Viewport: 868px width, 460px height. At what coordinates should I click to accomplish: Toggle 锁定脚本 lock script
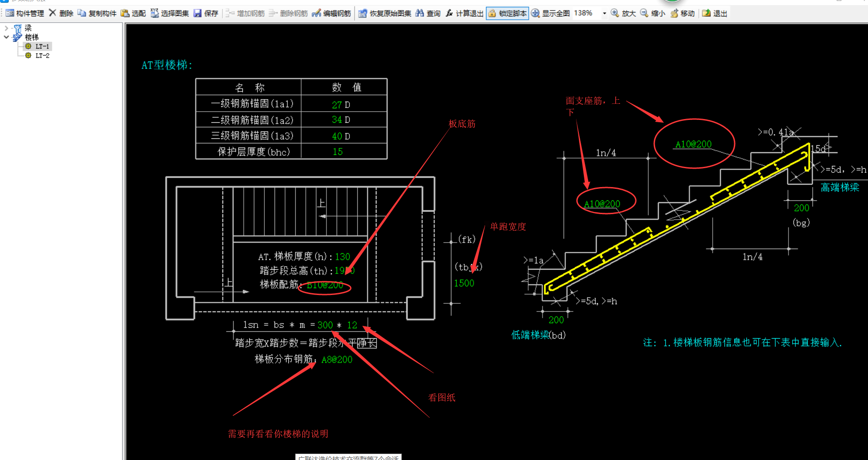508,13
